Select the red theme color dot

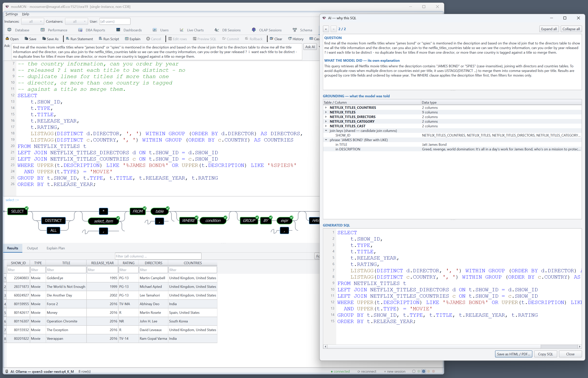(433, 371)
